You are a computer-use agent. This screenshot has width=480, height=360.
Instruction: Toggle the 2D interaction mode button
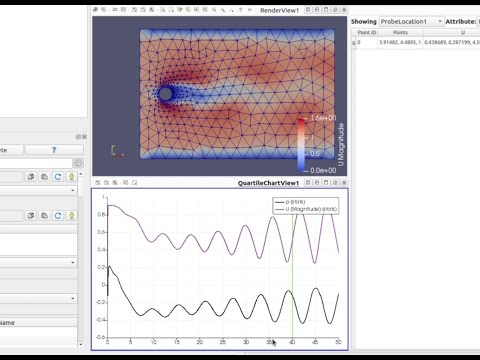(115, 10)
